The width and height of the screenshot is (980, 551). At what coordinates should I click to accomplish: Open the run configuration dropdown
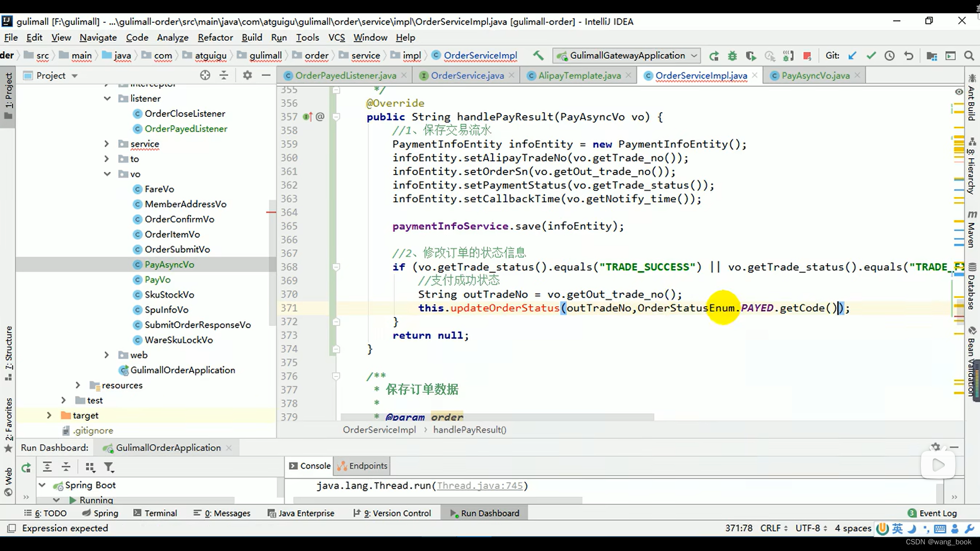point(627,56)
